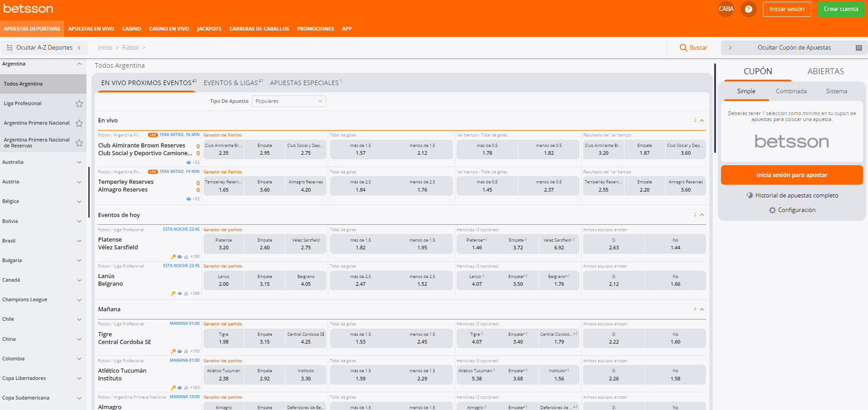Expand Copa Libertadores in the sidebar
This screenshot has width=868, height=410.
(79, 379)
